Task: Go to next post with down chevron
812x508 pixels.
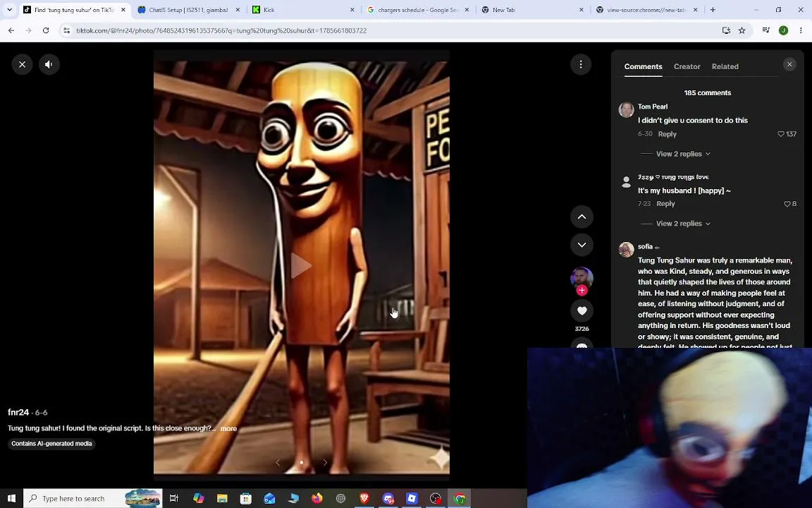Action: click(582, 245)
